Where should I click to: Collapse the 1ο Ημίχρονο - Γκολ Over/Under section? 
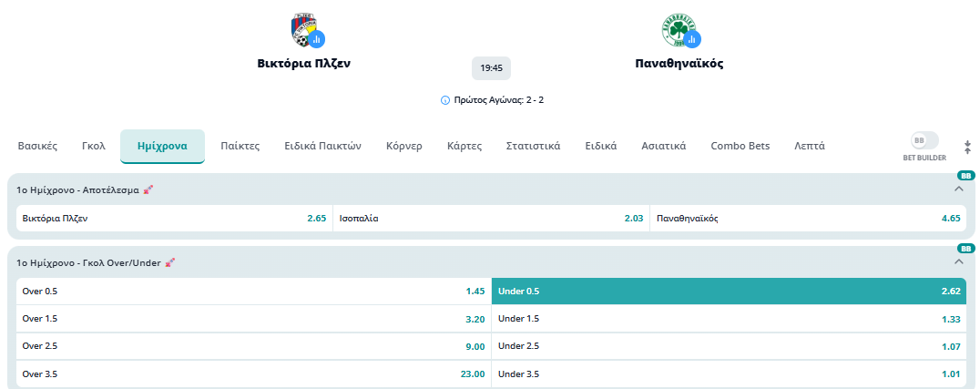click(958, 261)
